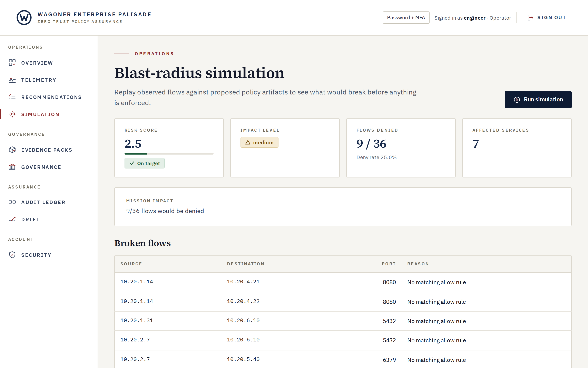Image resolution: width=588 pixels, height=368 pixels.
Task: Click the medium impact level badge
Action: (x=259, y=142)
